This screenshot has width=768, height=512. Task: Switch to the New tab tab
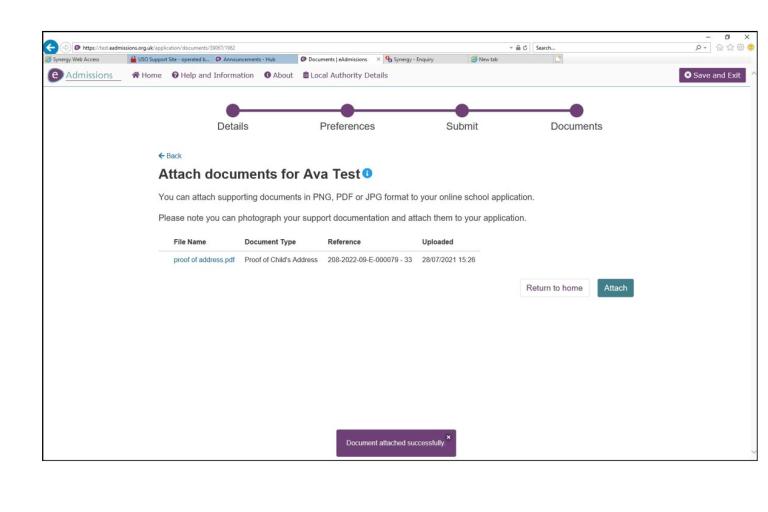point(510,59)
